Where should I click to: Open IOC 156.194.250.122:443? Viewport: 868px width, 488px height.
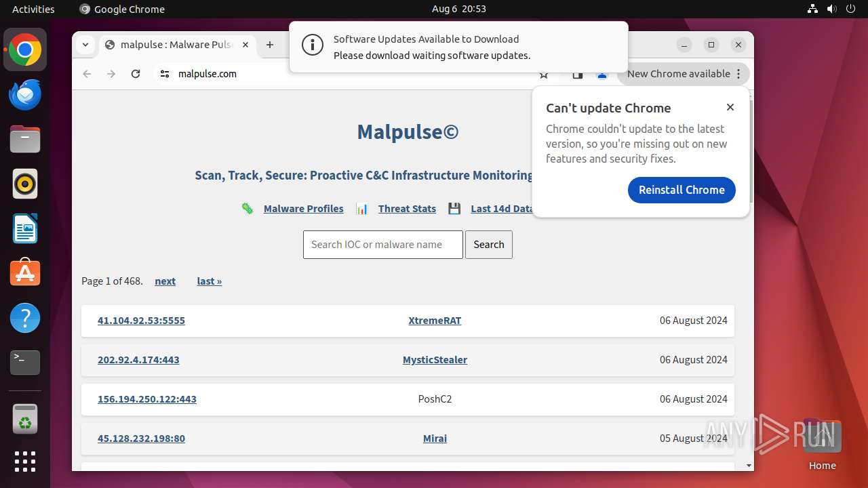click(147, 399)
